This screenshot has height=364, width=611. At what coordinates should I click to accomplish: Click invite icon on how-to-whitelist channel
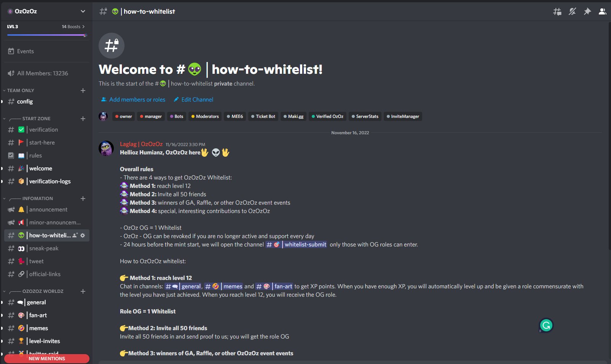click(x=75, y=235)
